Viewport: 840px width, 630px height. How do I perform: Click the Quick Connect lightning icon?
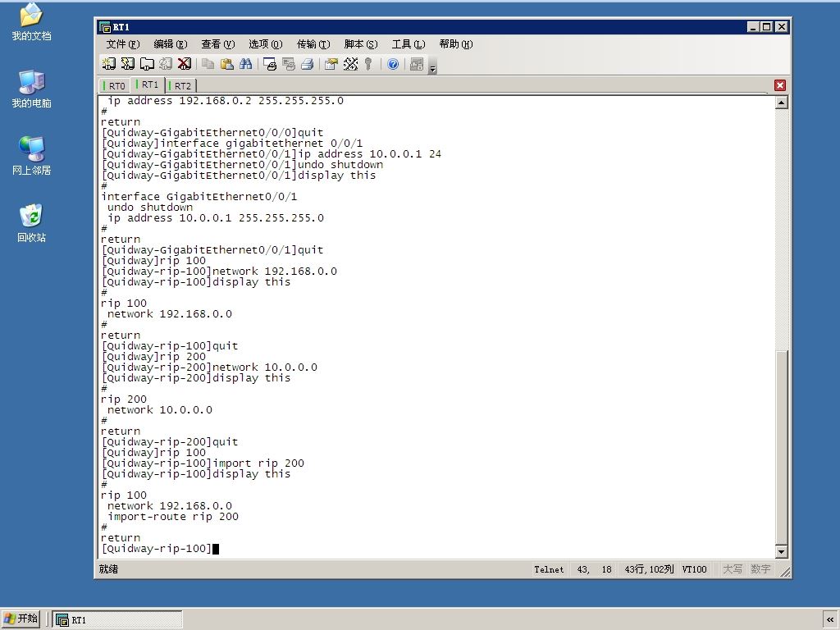[128, 64]
